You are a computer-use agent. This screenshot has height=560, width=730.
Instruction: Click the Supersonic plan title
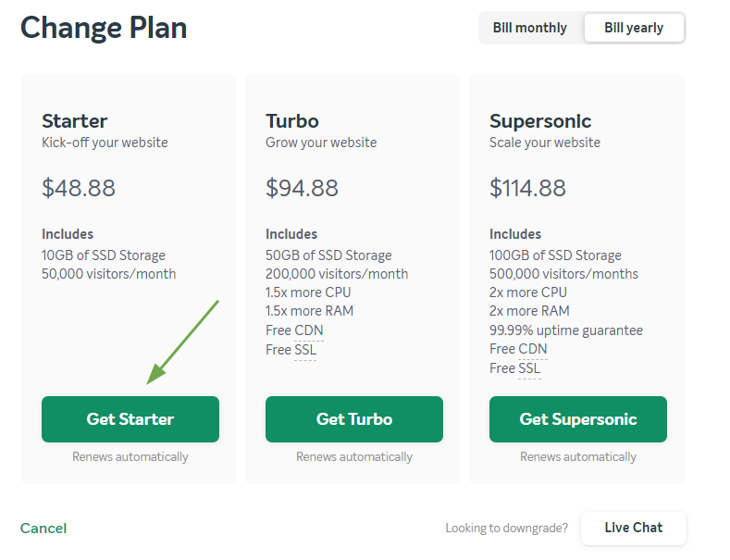click(540, 121)
